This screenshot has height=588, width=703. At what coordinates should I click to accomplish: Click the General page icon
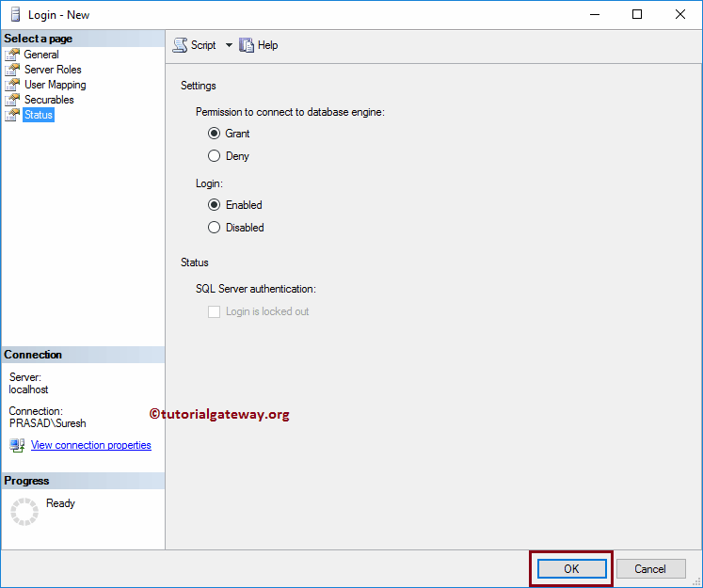(12, 55)
